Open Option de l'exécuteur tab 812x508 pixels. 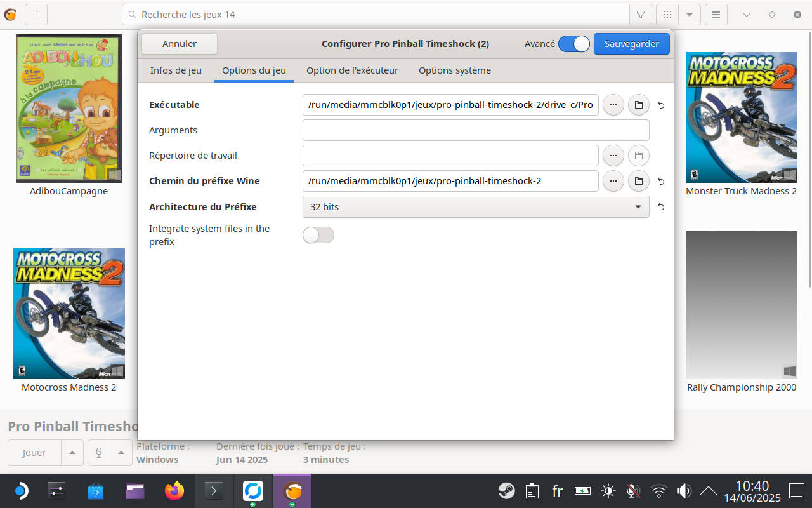tap(352, 70)
